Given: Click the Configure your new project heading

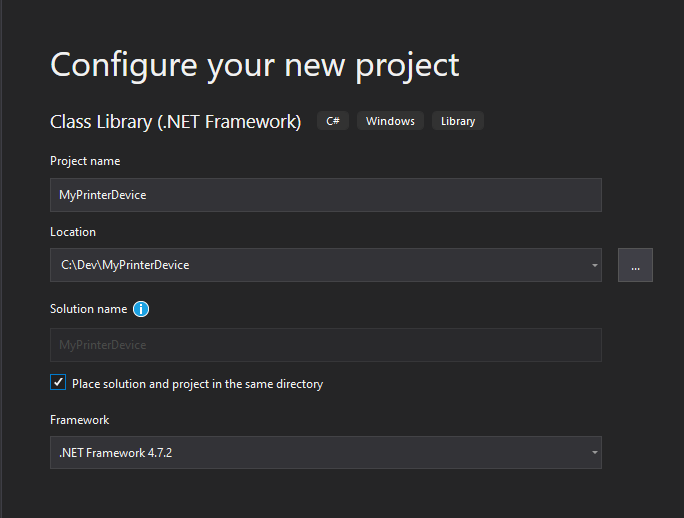Looking at the screenshot, I should coord(255,65).
